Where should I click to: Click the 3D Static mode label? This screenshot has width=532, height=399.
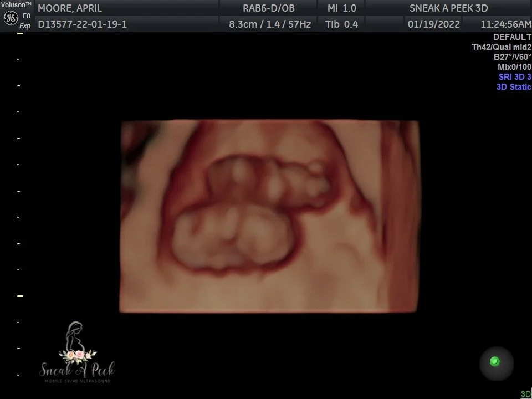click(x=514, y=87)
